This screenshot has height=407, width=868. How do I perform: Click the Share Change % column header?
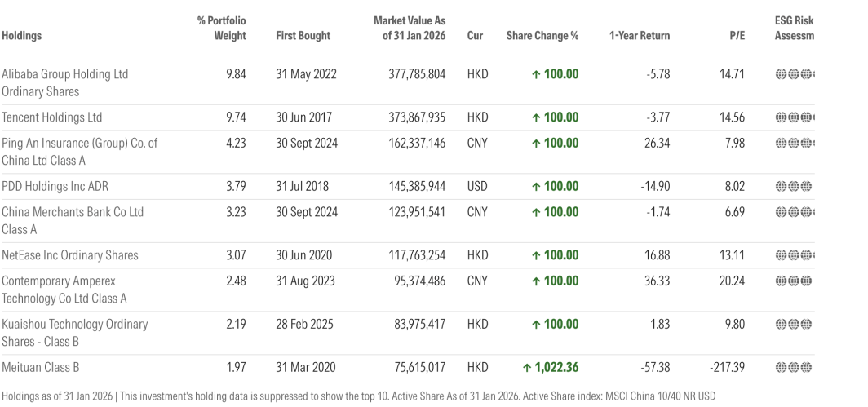542,36
